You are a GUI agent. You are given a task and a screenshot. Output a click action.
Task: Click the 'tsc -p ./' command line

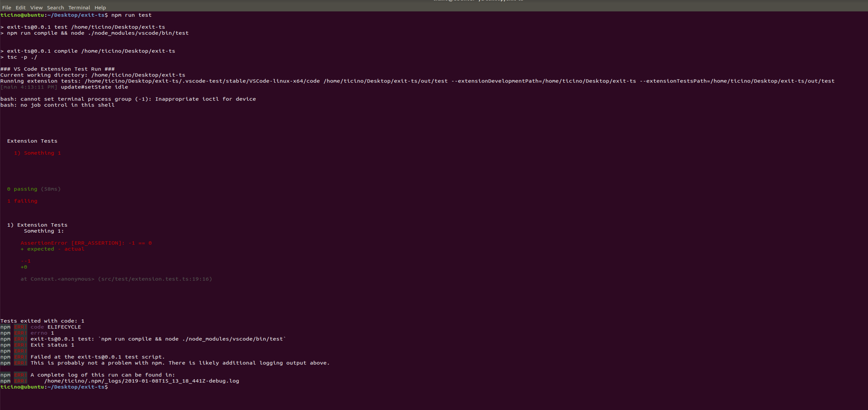19,57
